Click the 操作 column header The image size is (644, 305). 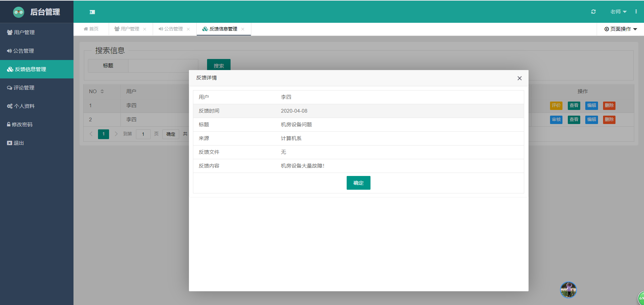coord(583,91)
